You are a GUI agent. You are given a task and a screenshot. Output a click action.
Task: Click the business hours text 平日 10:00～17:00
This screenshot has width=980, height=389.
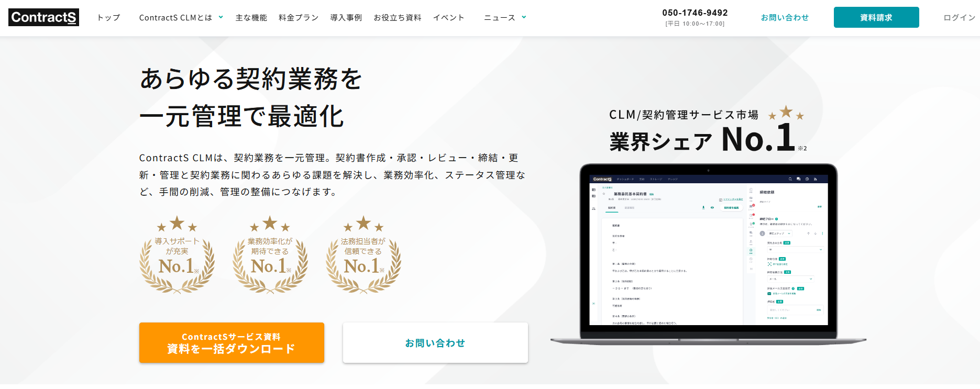[695, 24]
